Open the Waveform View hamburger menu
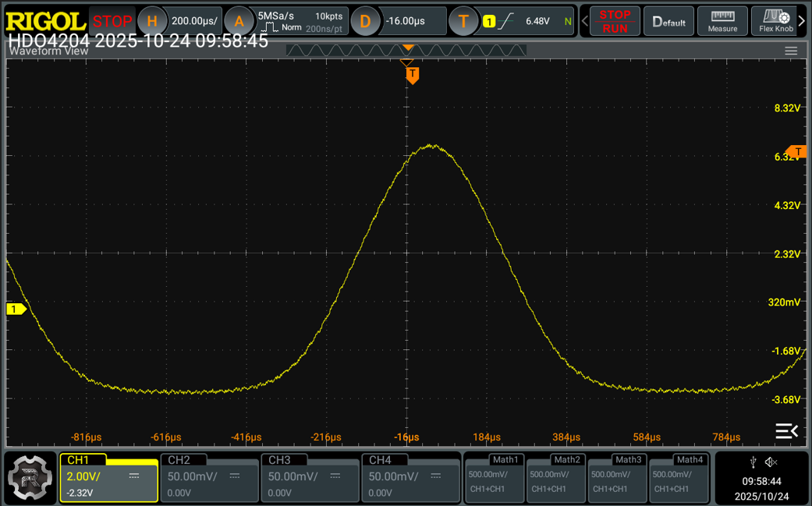This screenshot has width=812, height=506. (x=791, y=51)
